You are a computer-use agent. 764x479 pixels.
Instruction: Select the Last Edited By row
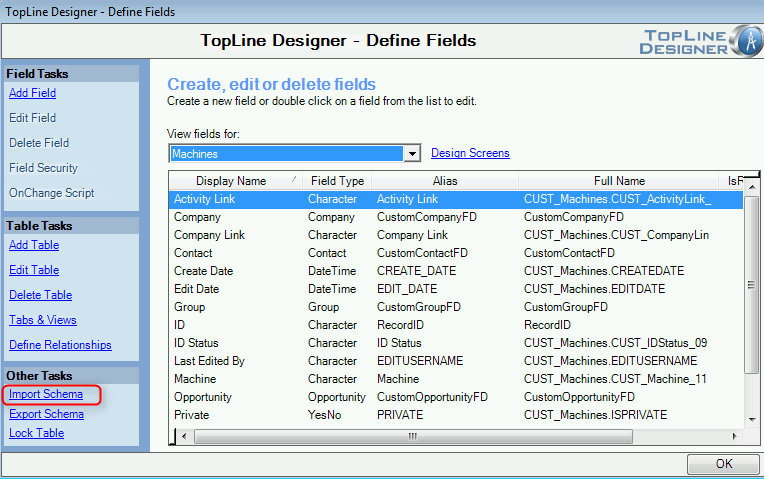coord(456,361)
